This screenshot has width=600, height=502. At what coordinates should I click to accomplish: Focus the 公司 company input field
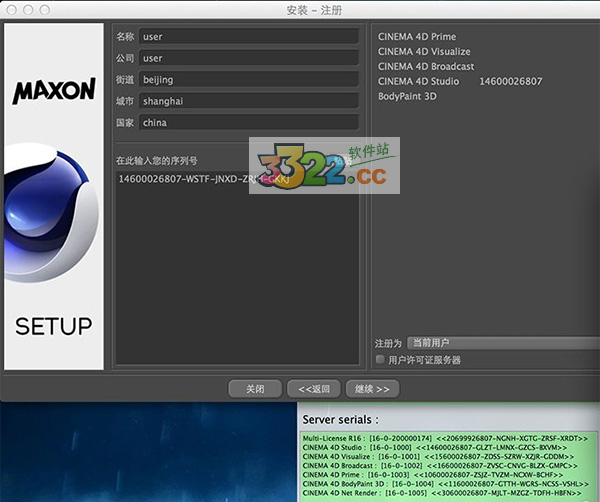click(248, 58)
